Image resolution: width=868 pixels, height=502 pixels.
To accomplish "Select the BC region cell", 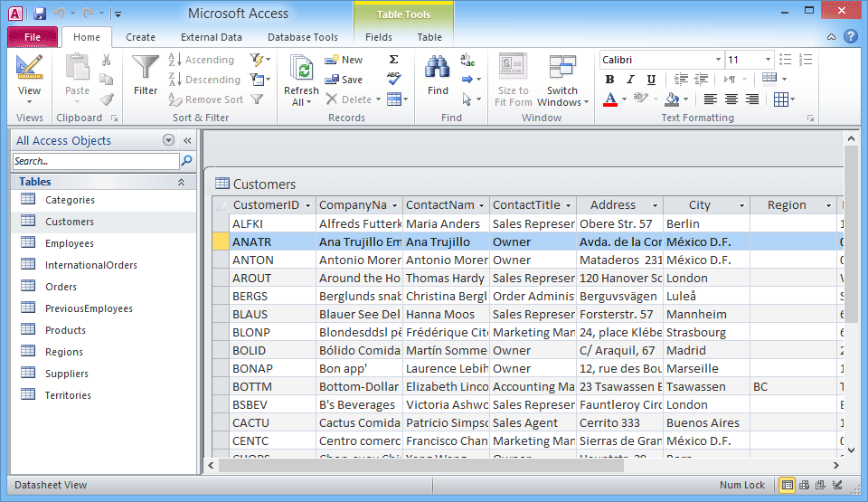I will [793, 387].
